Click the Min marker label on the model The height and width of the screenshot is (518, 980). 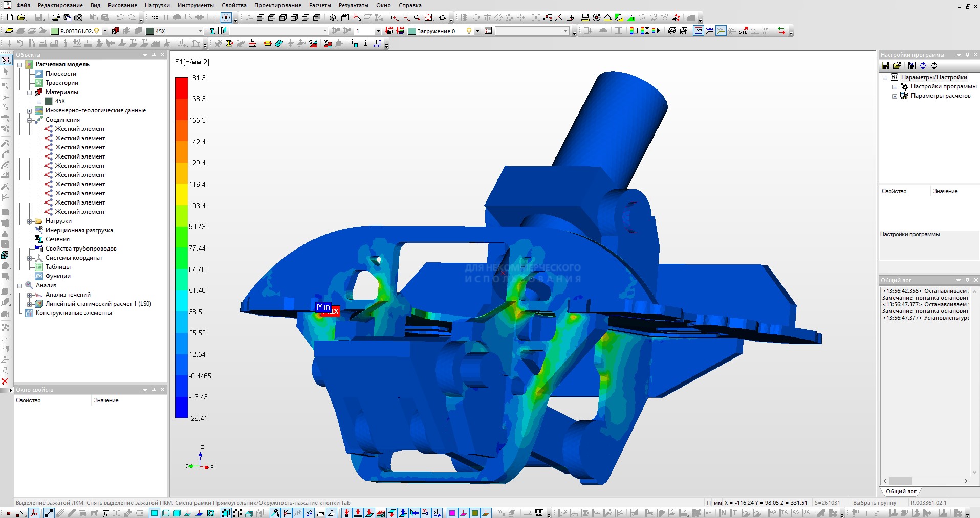pyautogui.click(x=323, y=307)
